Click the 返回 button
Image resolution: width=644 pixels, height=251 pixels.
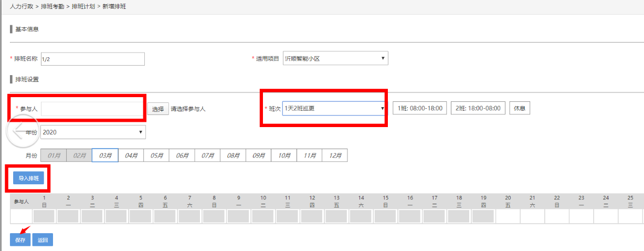[x=43, y=240]
